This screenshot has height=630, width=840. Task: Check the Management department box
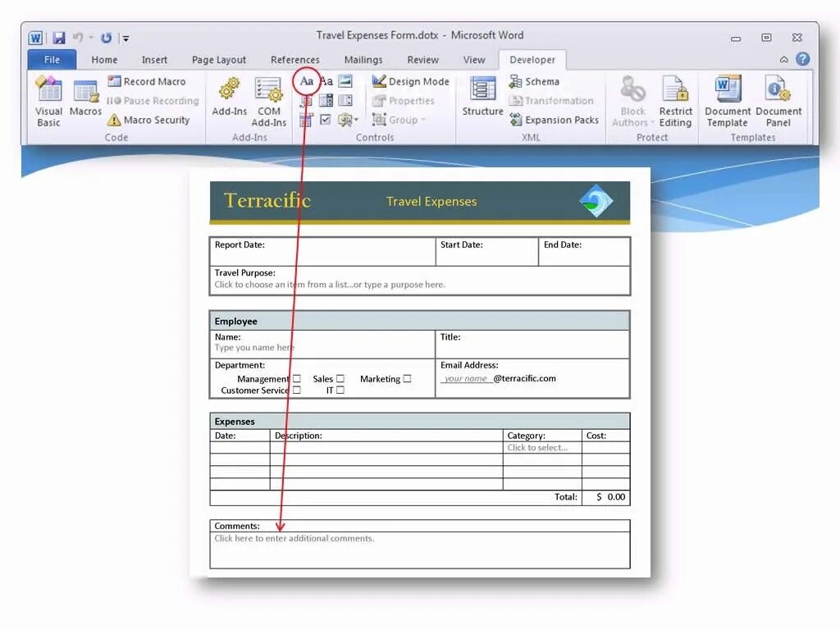(x=297, y=378)
